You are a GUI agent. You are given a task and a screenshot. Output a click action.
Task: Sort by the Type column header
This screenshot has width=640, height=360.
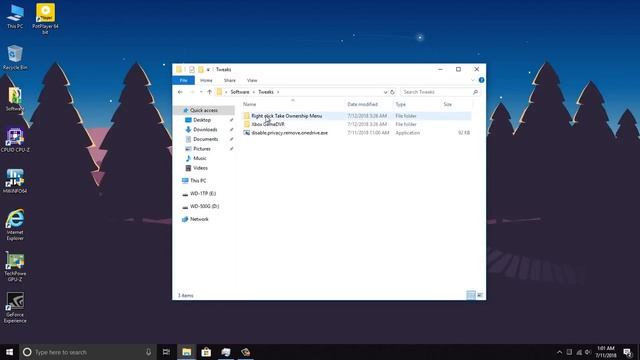[417, 104]
